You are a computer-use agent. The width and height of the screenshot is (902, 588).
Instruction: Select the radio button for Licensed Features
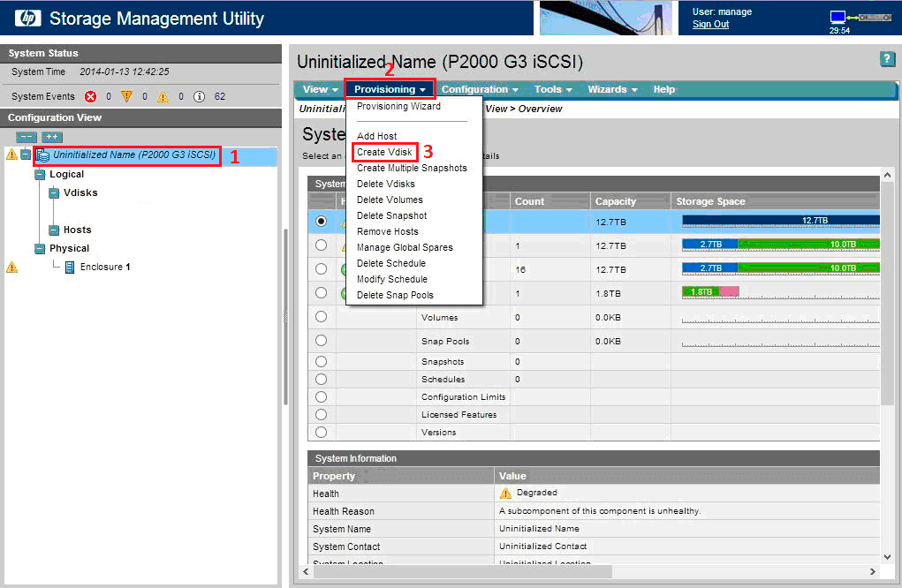point(322,415)
